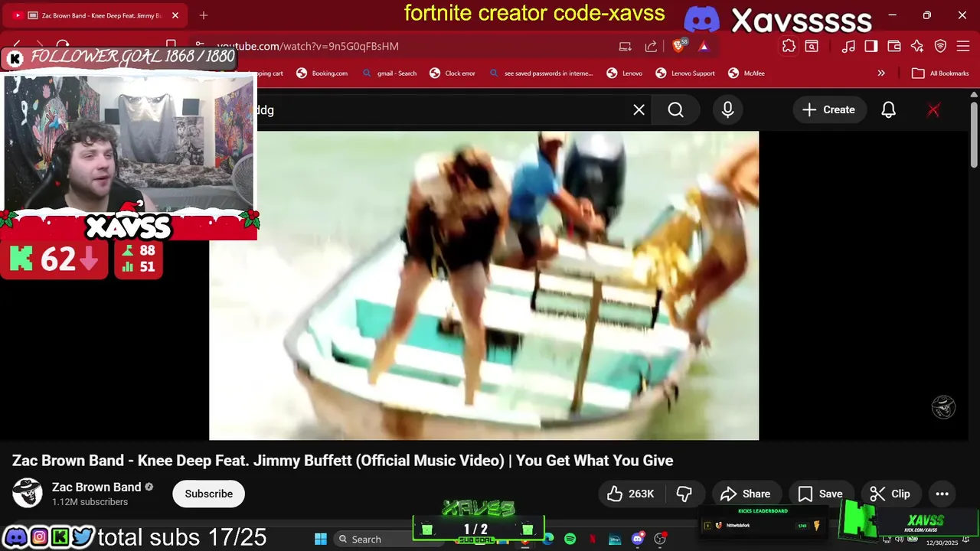Click the page vertical scrollbar
This screenshot has width=980, height=551.
(x=974, y=134)
